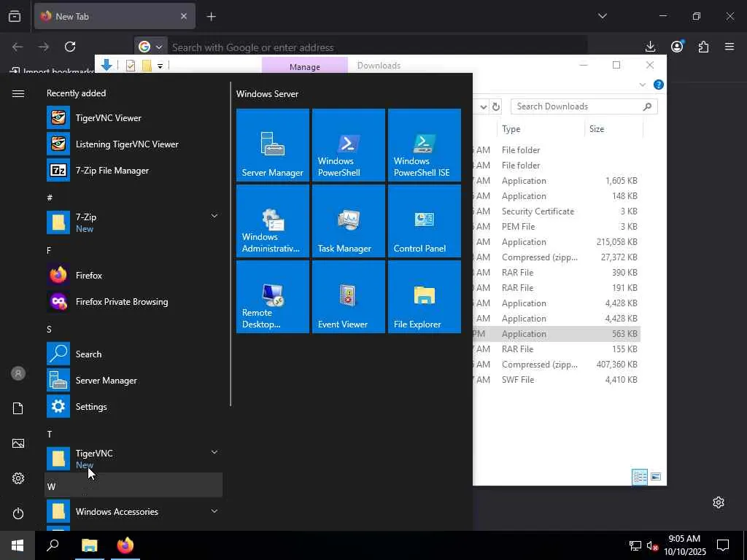Click the Explorer Help icon
This screenshot has width=747, height=560.
pos(659,85)
